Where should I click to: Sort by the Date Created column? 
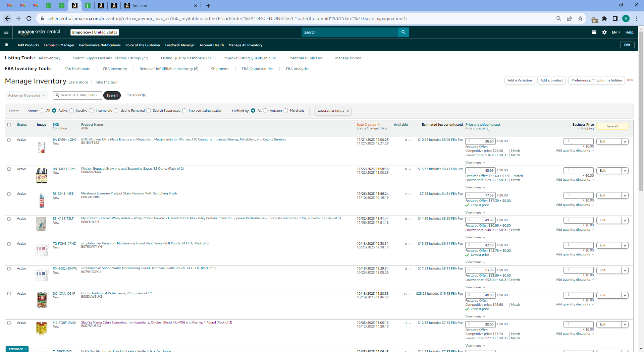(x=368, y=125)
